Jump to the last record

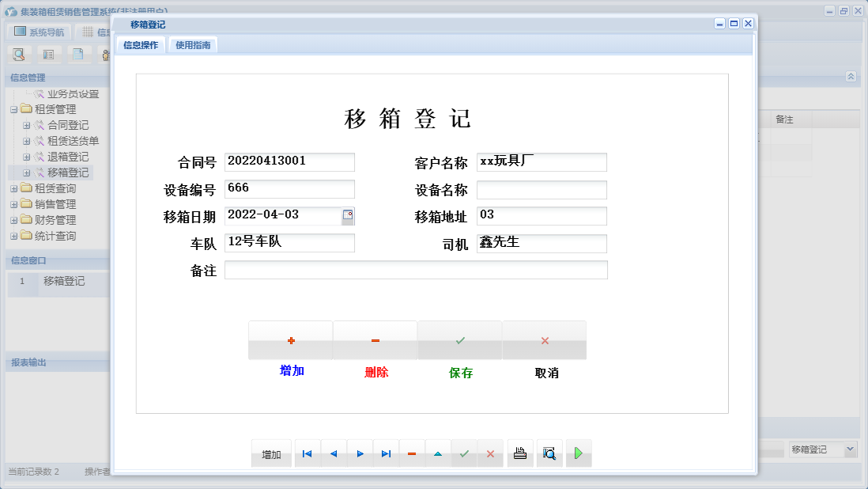click(x=386, y=453)
